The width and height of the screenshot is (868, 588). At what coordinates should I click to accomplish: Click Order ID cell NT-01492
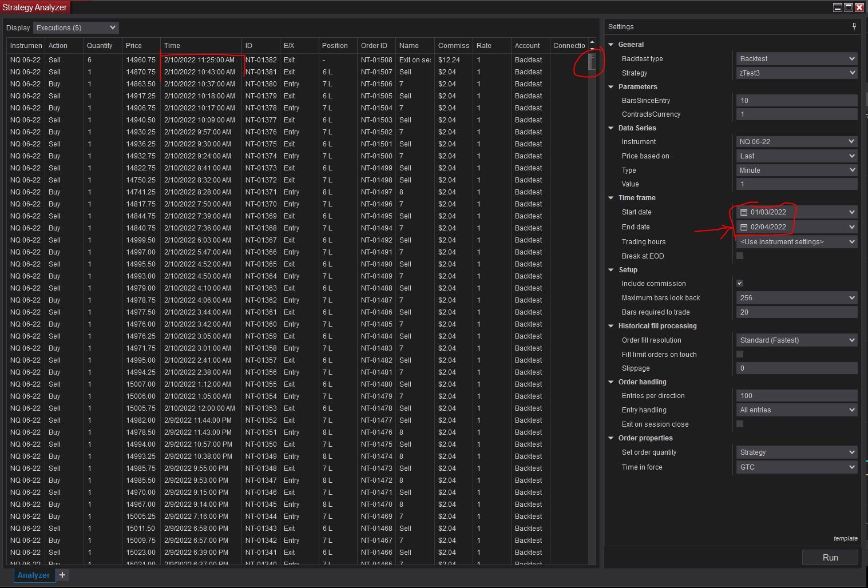coord(376,240)
